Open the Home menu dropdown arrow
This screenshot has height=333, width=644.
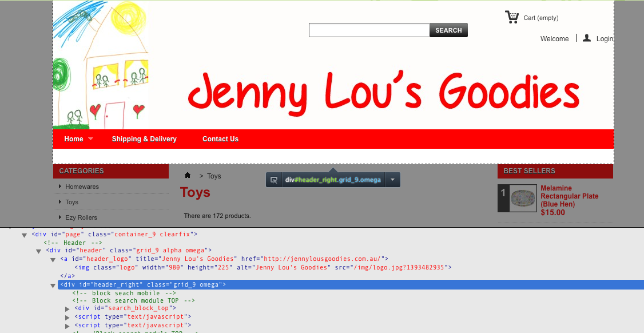click(90, 139)
